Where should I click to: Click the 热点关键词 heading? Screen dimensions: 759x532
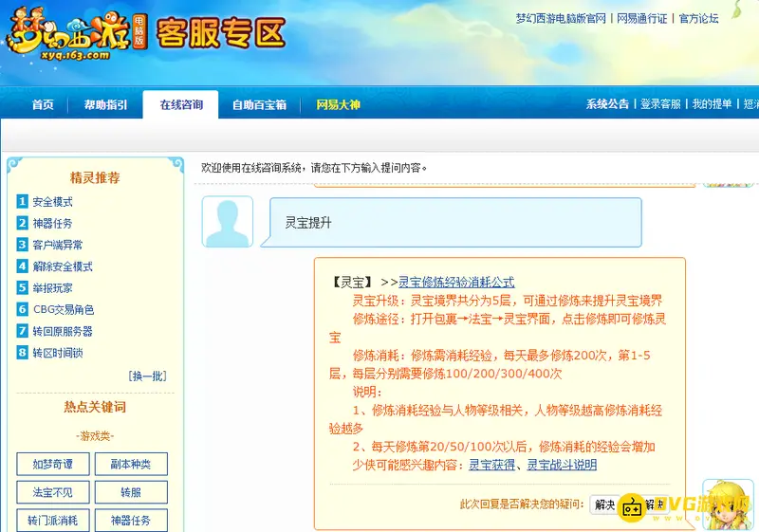pyautogui.click(x=95, y=407)
